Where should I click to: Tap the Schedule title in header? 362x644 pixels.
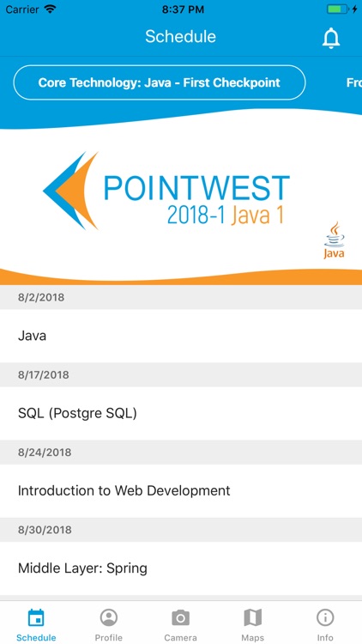181,37
